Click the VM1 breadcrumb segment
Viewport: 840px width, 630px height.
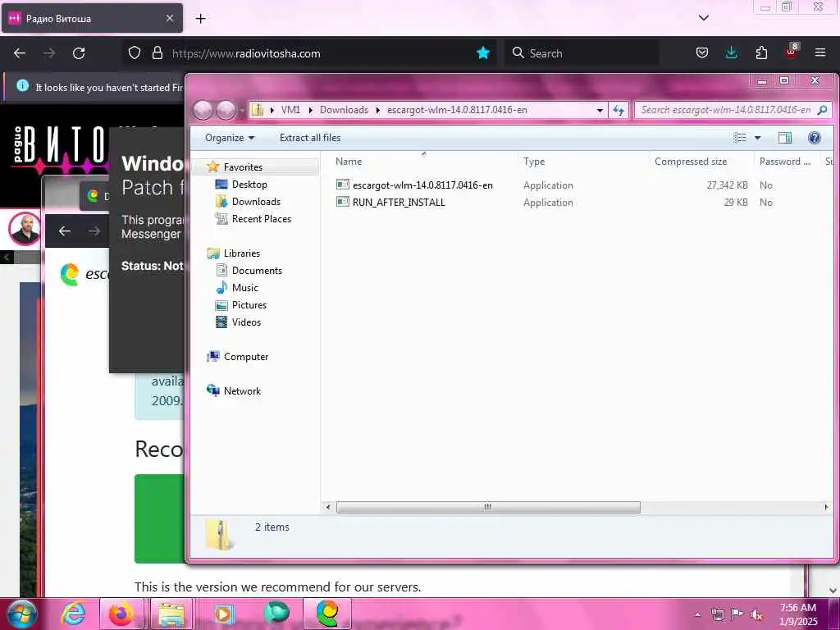pyautogui.click(x=290, y=110)
